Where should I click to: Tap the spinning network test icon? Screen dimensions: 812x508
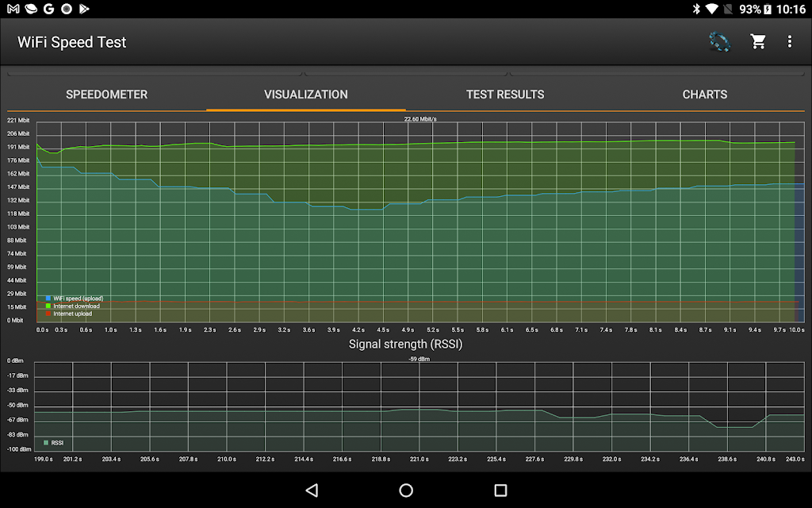pyautogui.click(x=719, y=42)
